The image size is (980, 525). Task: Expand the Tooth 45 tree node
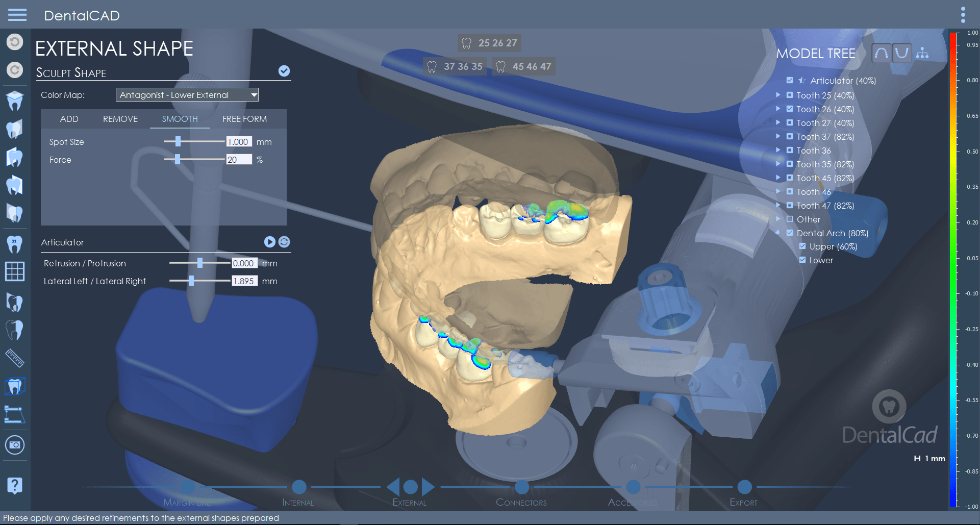pyautogui.click(x=778, y=178)
